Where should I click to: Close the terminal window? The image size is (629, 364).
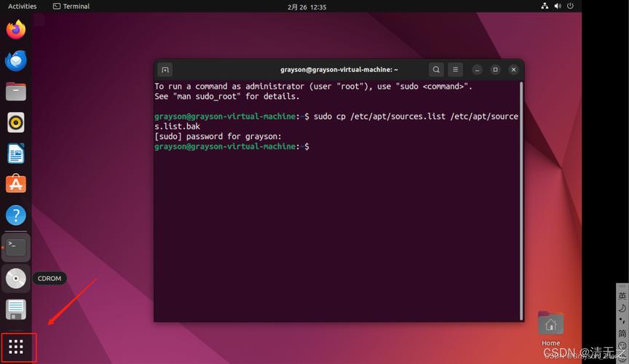[513, 69]
